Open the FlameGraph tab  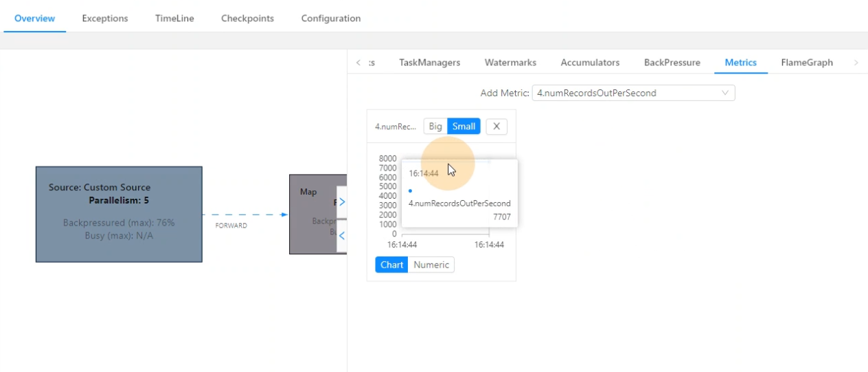pos(807,63)
